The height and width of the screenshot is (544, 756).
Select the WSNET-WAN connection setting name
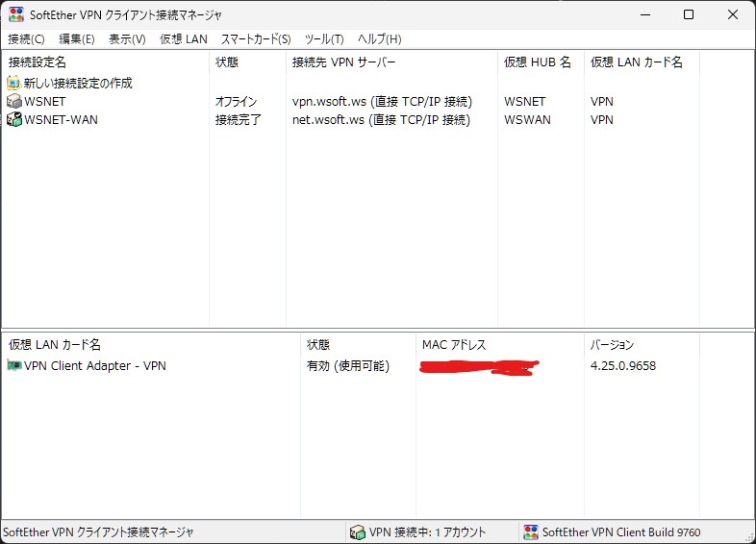[x=62, y=119]
